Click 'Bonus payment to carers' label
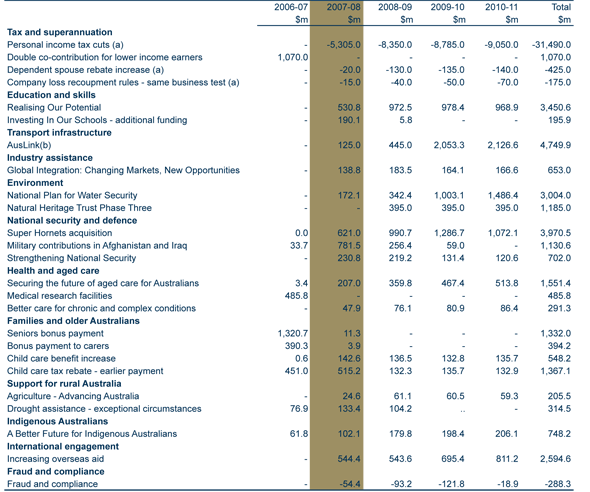The image size is (590, 492). 58,346
